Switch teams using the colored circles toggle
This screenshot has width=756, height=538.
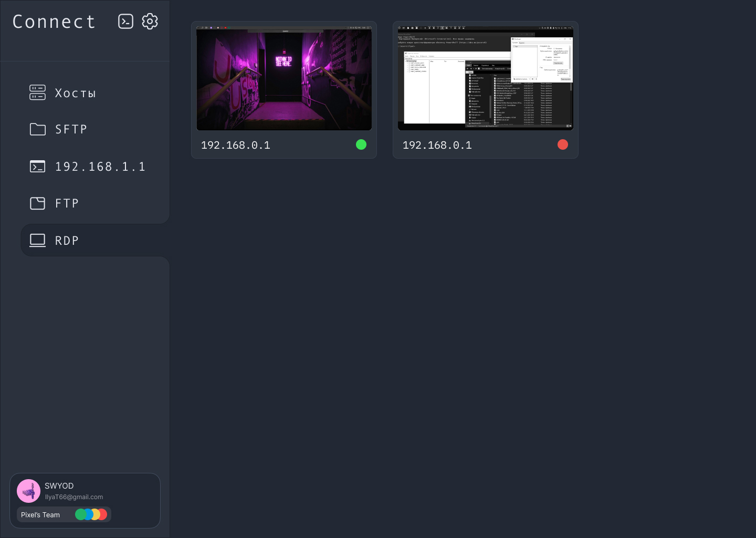point(91,514)
